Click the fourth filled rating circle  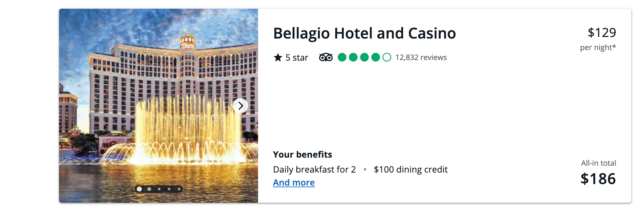pyautogui.click(x=376, y=57)
